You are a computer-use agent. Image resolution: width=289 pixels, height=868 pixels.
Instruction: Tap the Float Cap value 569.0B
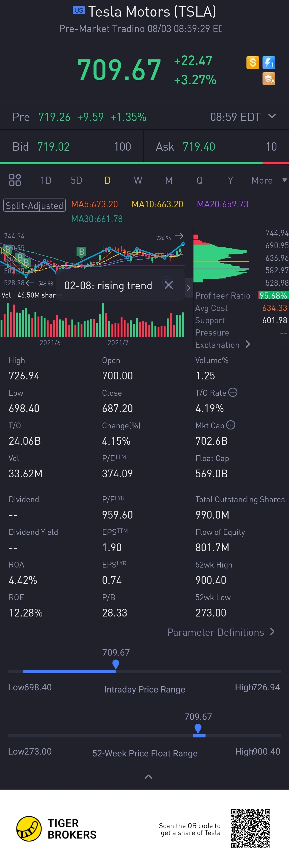pos(211,473)
